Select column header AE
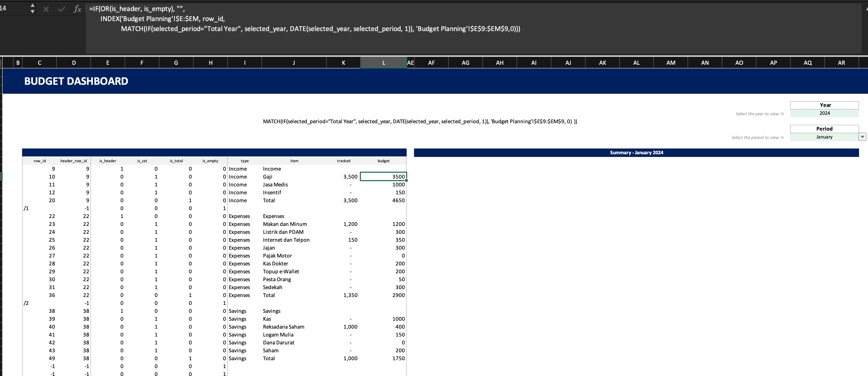The width and height of the screenshot is (868, 376). 411,62
